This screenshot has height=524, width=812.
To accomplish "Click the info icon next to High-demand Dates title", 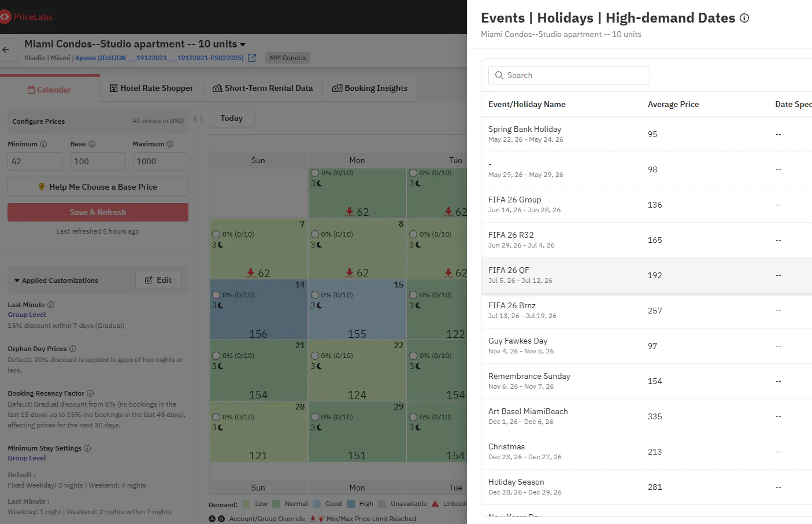I will (744, 18).
